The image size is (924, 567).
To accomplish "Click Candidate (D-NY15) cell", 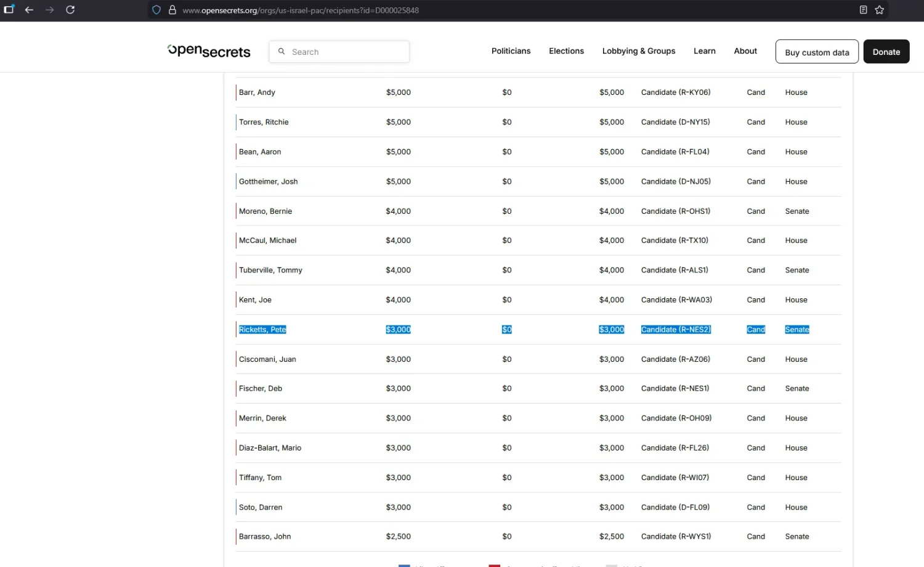I will 675,122.
